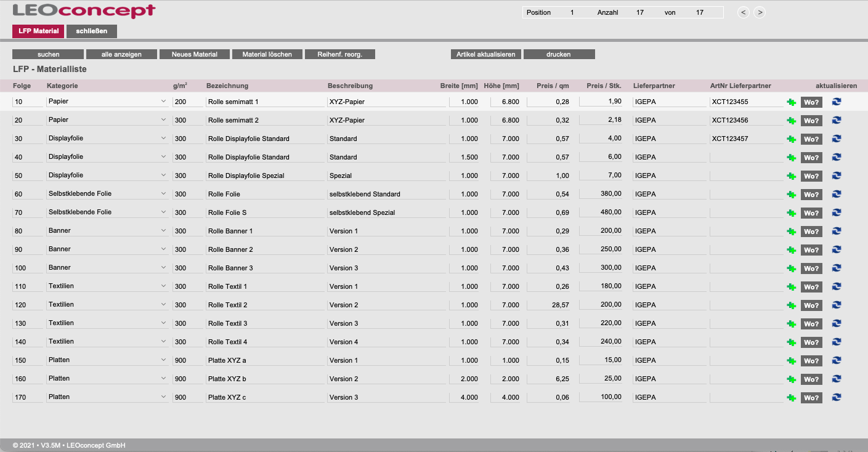This screenshot has height=452, width=868.
Task: Click green plus icon for Rolle semimatt 1
Action: click(x=792, y=102)
